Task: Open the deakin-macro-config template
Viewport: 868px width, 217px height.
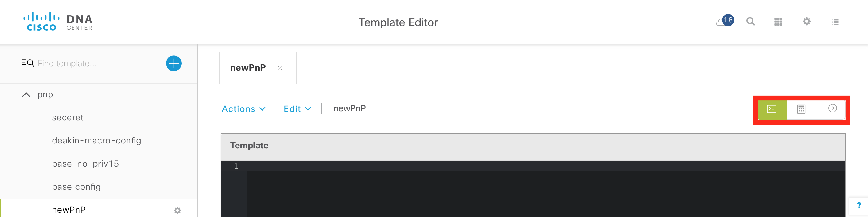Action: (x=96, y=140)
